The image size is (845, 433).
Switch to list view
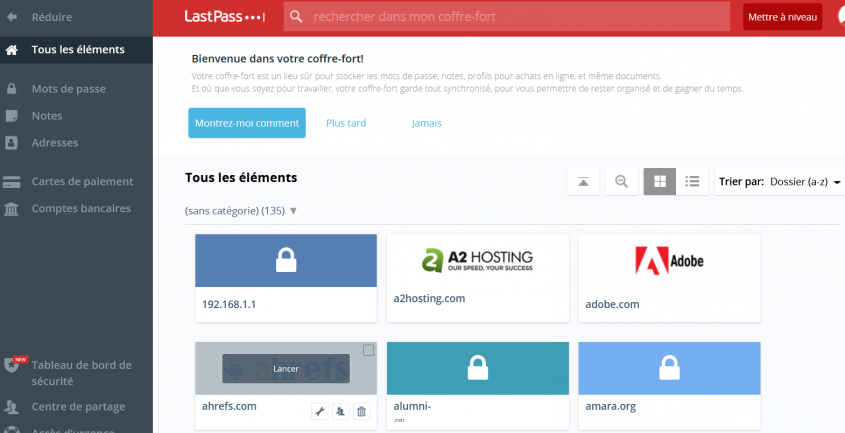tap(692, 182)
